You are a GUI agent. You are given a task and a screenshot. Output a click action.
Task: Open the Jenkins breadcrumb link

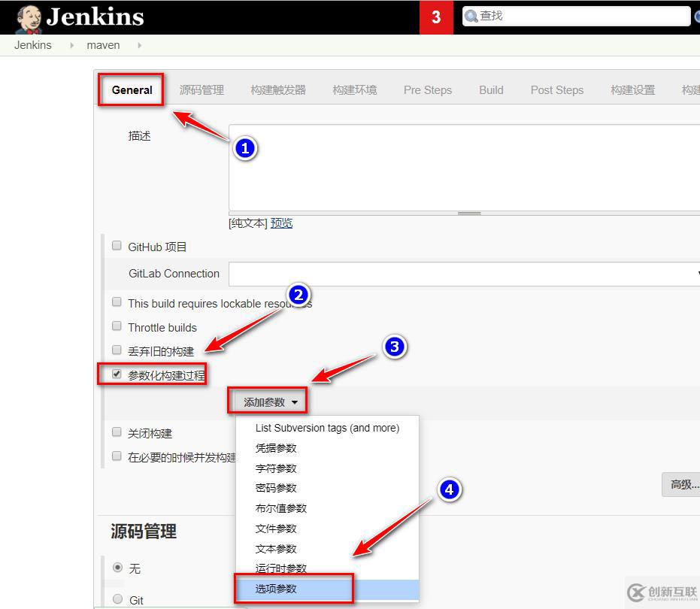click(x=32, y=45)
